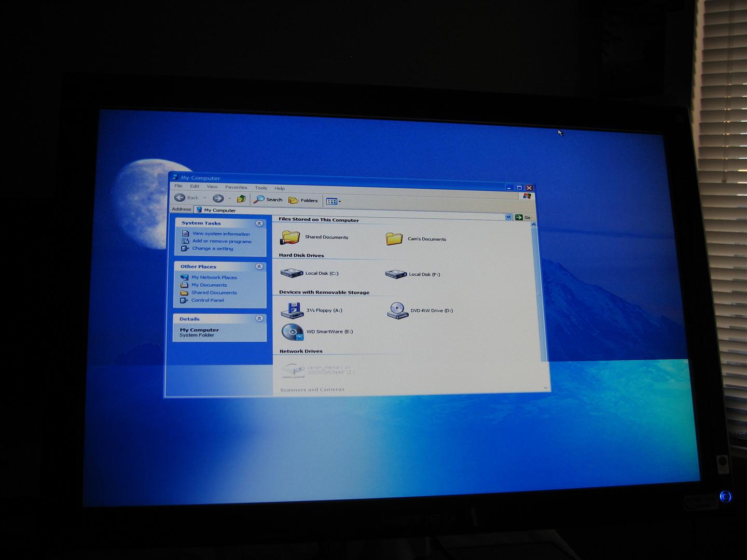Viewport: 747px width, 560px height.
Task: Click the Go button
Action: tap(523, 217)
